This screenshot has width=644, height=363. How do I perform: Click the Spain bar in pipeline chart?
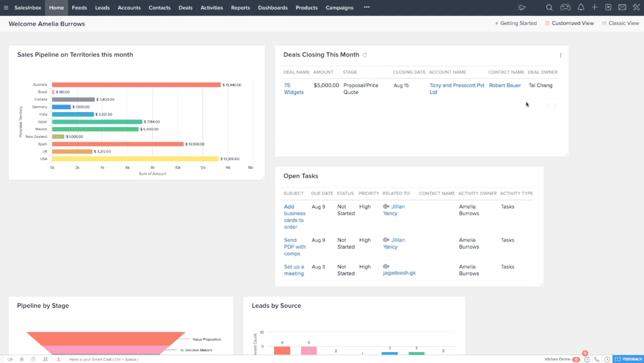coord(118,144)
